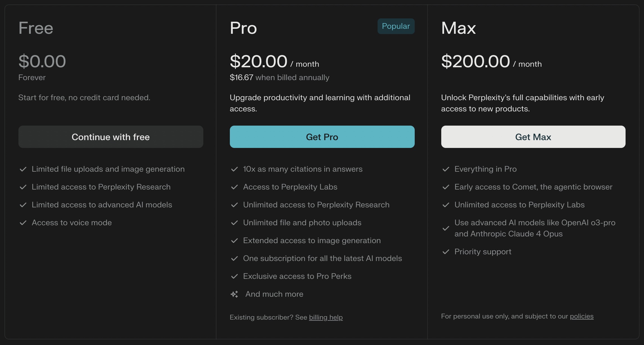Click the checkmark by Limited file uploads
The image size is (644, 345).
pyautogui.click(x=23, y=169)
